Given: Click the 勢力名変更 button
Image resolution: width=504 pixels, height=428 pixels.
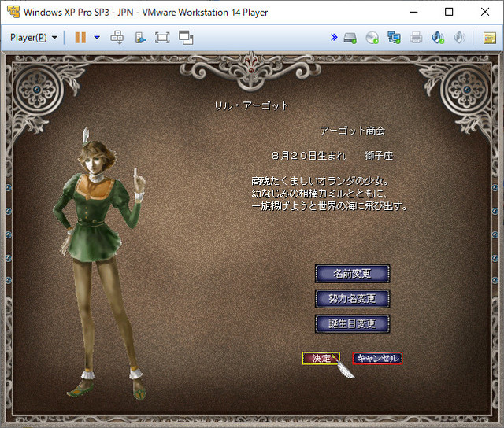Looking at the screenshot, I should coord(352,299).
